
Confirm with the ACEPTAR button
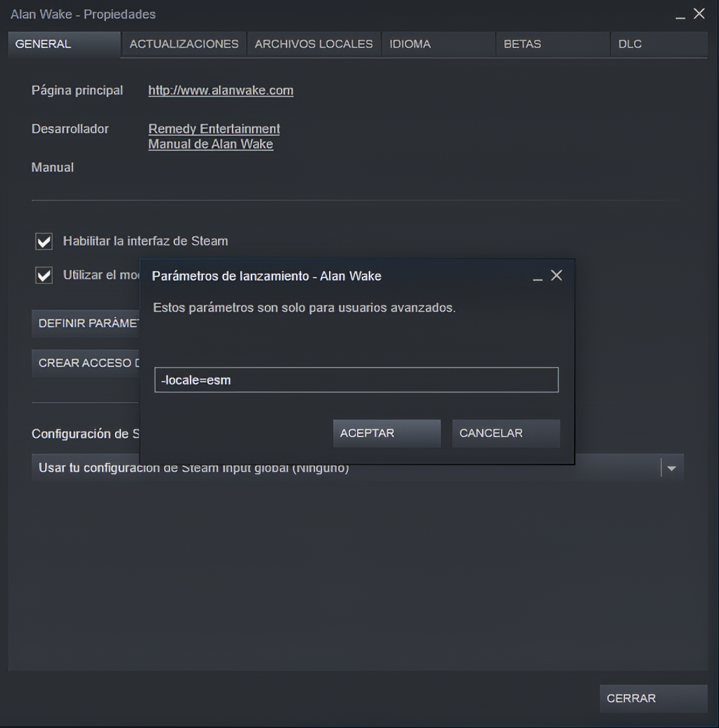387,434
